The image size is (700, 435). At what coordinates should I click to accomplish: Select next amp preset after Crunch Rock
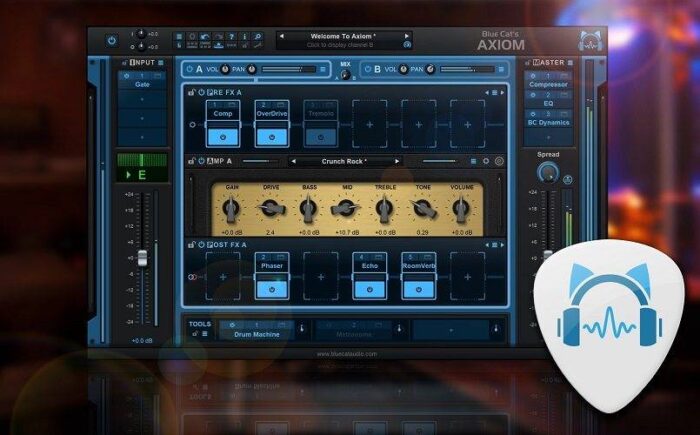pos(398,161)
